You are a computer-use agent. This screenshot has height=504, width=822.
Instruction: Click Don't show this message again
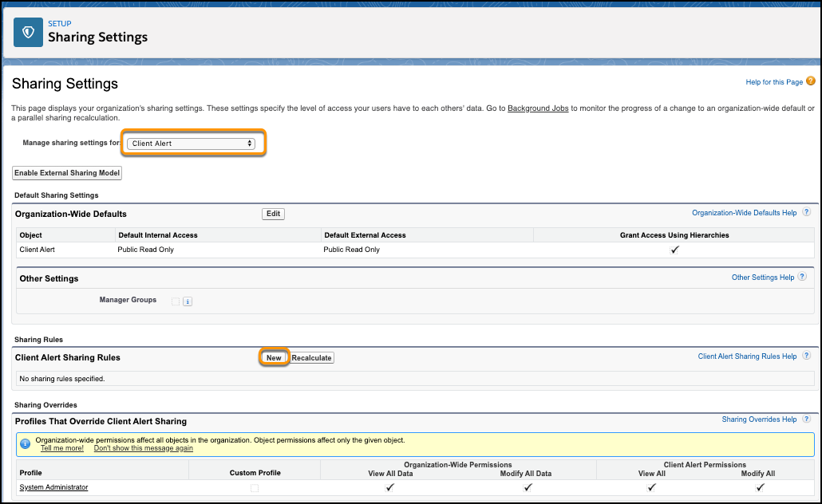point(143,448)
